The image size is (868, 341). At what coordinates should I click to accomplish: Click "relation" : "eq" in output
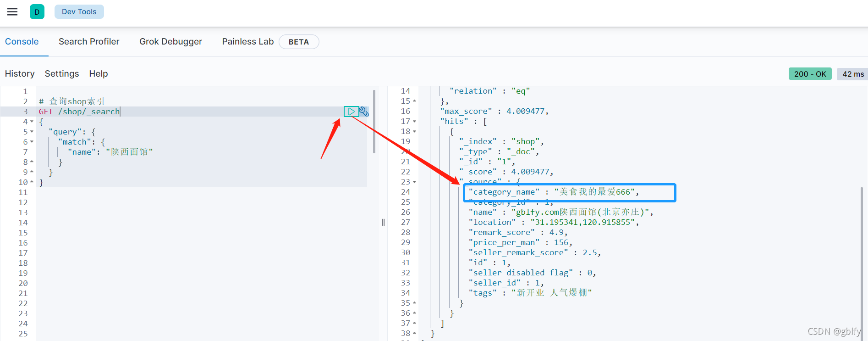point(490,91)
